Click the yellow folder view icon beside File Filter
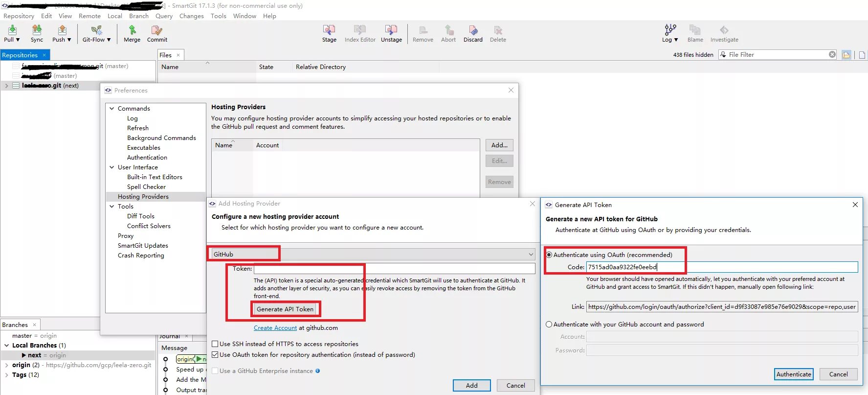 tap(846, 55)
